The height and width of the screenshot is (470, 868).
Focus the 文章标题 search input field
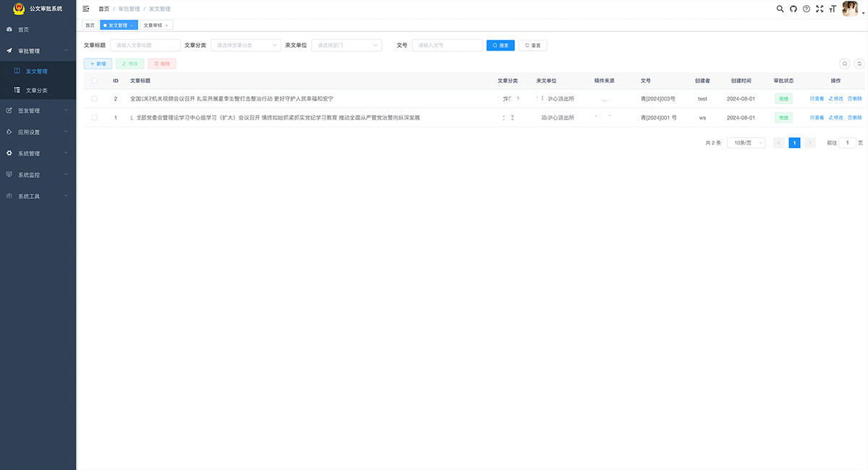click(145, 45)
